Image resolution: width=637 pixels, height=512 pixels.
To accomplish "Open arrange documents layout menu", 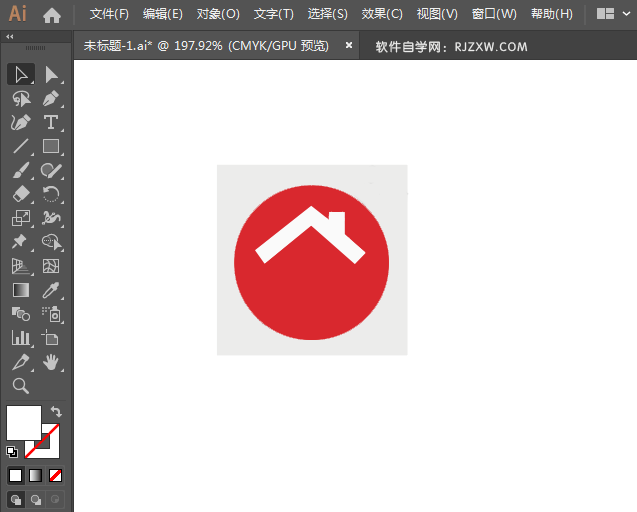I will click(605, 14).
